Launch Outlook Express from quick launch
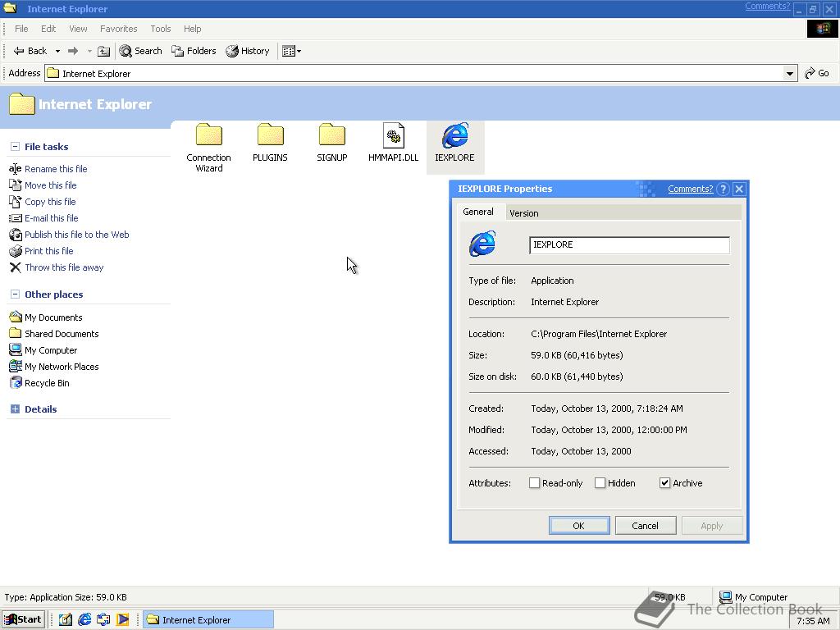This screenshot has width=840, height=630. point(103,619)
